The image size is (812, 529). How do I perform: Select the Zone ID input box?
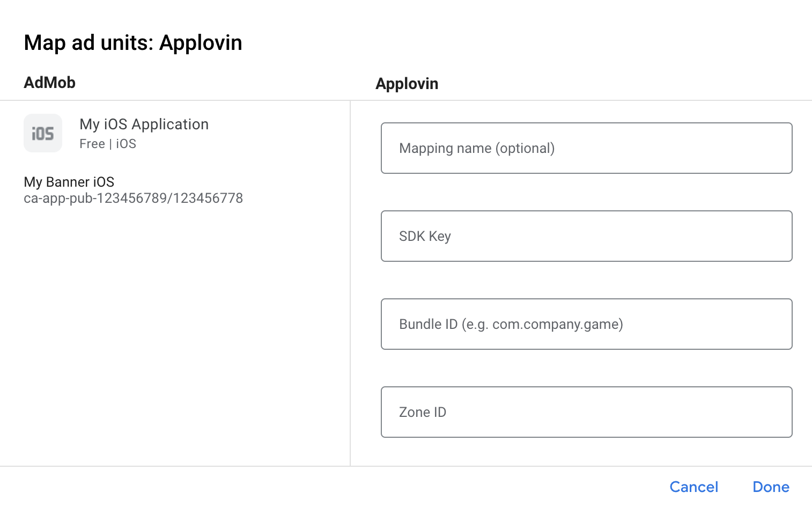(586, 412)
